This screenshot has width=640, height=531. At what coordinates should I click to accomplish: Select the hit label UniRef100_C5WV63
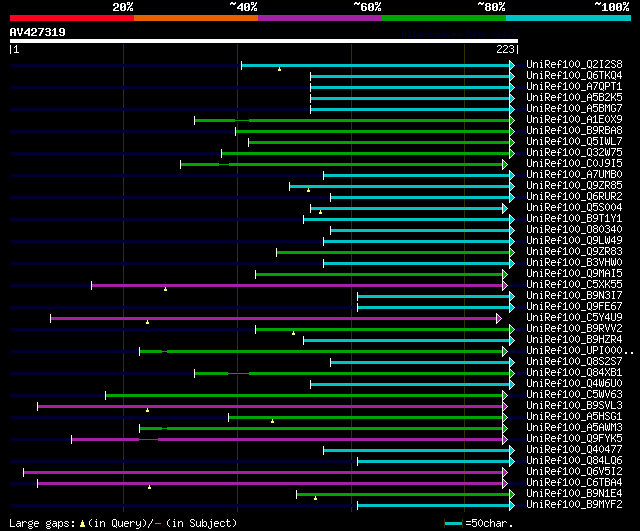click(574, 395)
